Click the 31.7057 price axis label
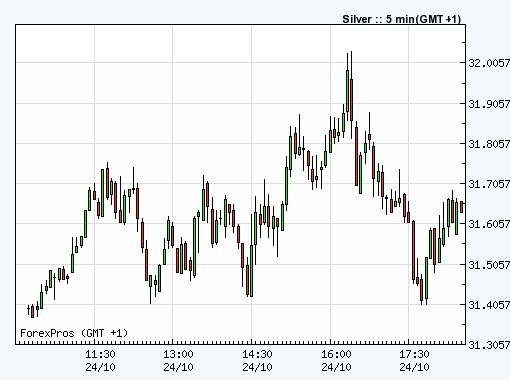 point(489,184)
